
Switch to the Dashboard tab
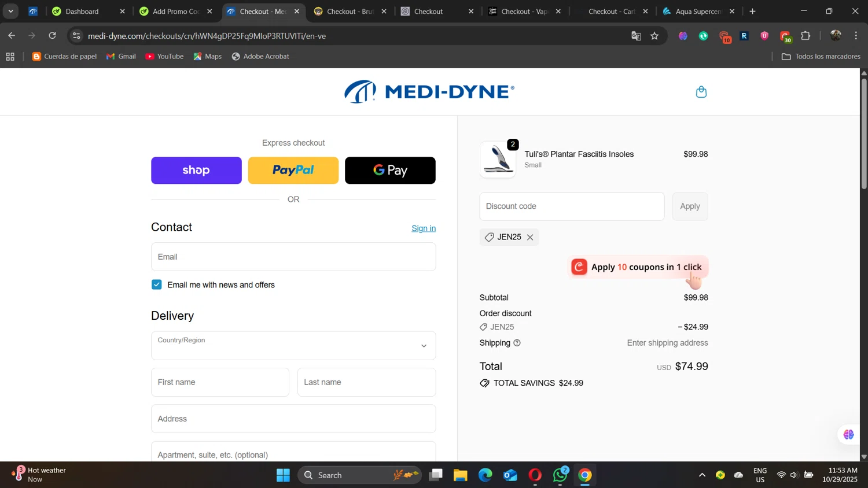[88, 12]
